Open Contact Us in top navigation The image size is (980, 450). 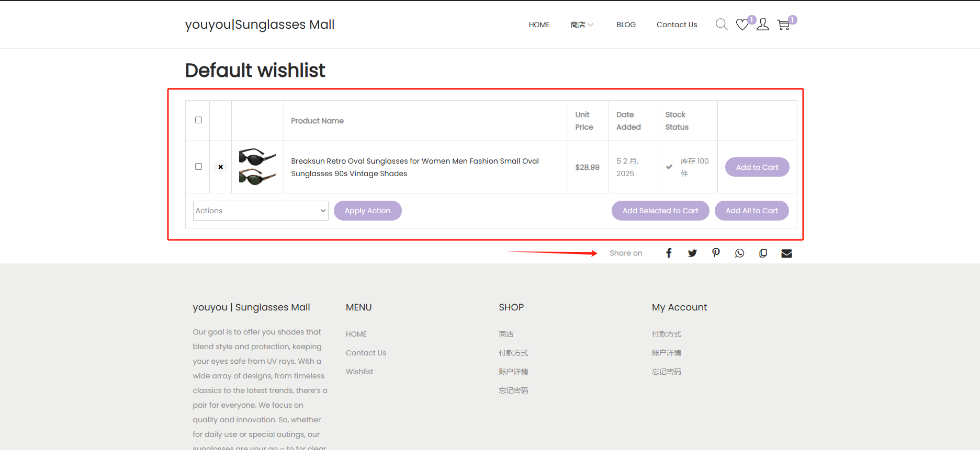pos(677,25)
